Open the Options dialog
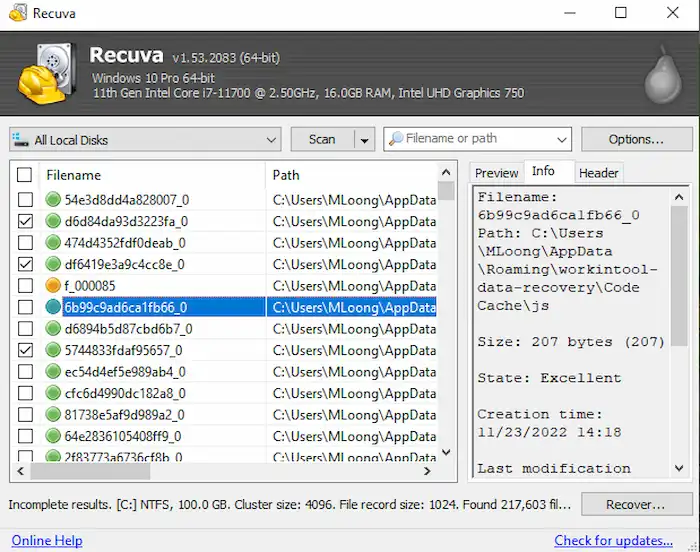The height and width of the screenshot is (552, 700). coord(636,140)
